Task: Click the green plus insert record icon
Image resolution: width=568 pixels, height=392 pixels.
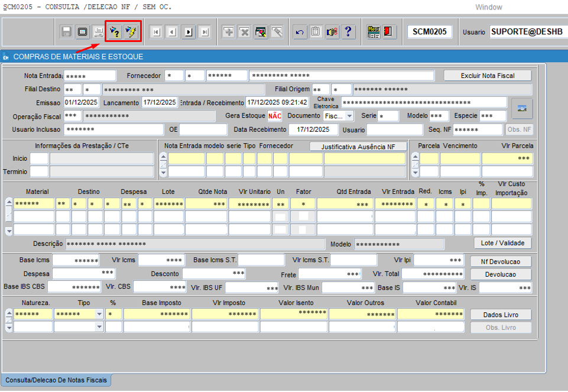Action: (228, 32)
